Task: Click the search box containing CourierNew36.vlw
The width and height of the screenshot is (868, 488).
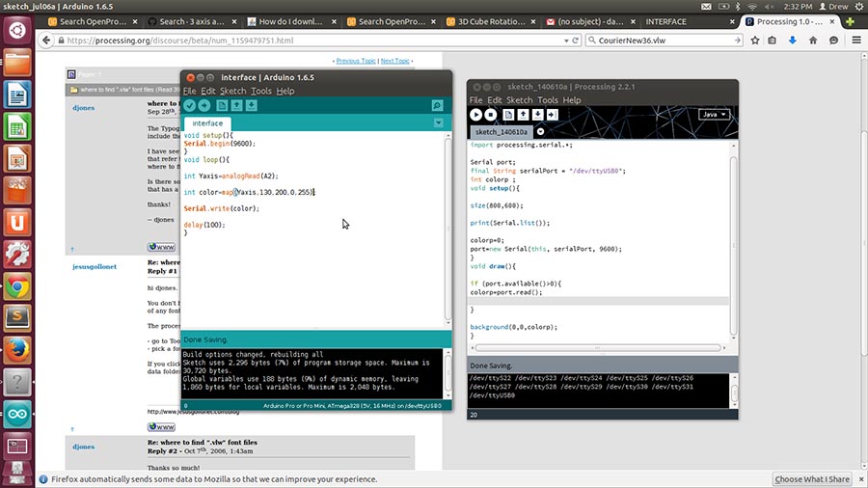Action: [665, 41]
